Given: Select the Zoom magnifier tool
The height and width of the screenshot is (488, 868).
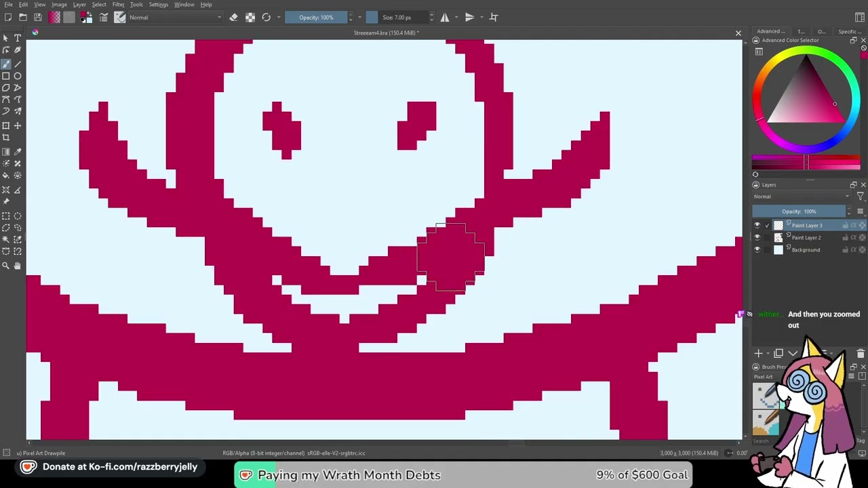Looking at the screenshot, I should [6, 266].
